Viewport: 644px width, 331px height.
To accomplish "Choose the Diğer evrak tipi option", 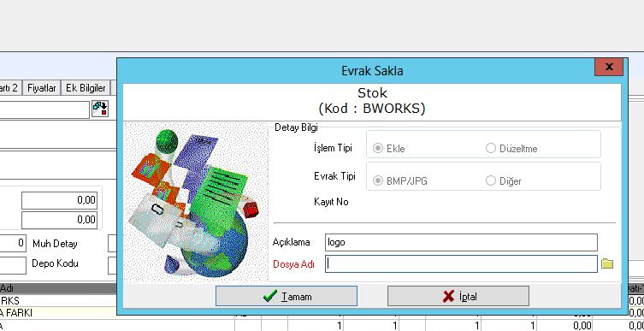I will 491,180.
